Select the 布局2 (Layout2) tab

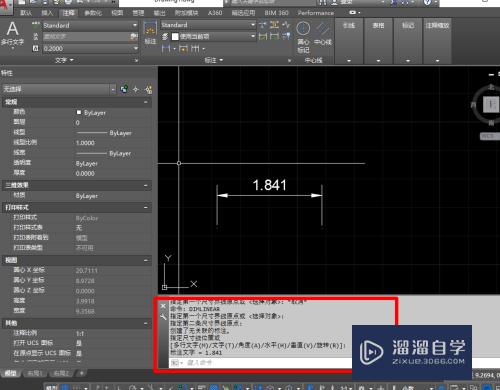click(62, 373)
